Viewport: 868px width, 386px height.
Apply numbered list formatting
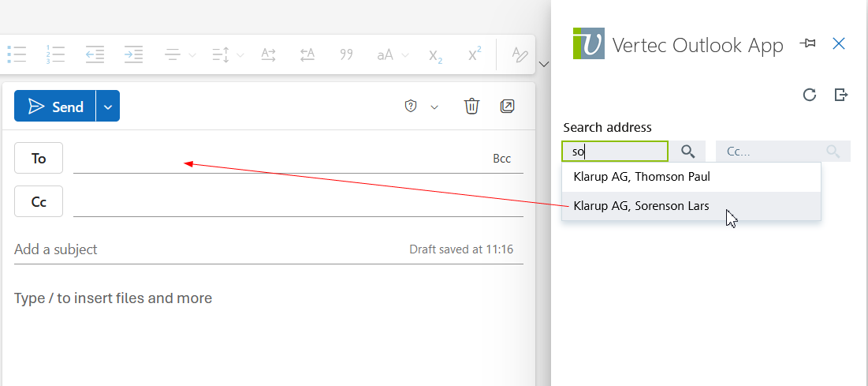pos(55,54)
